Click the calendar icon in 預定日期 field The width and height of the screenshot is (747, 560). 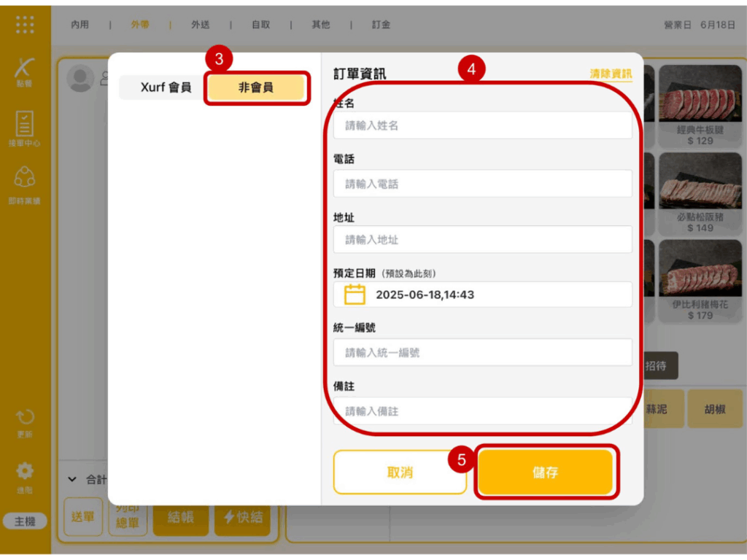coord(355,295)
